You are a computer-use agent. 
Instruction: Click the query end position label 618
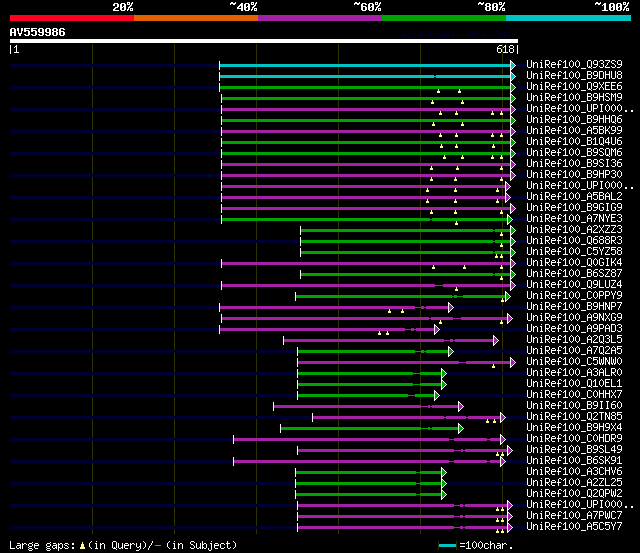click(x=505, y=49)
